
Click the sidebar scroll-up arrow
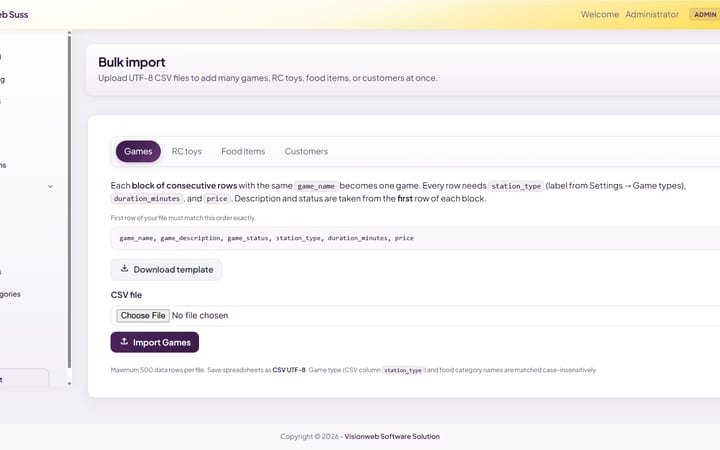[69, 33]
